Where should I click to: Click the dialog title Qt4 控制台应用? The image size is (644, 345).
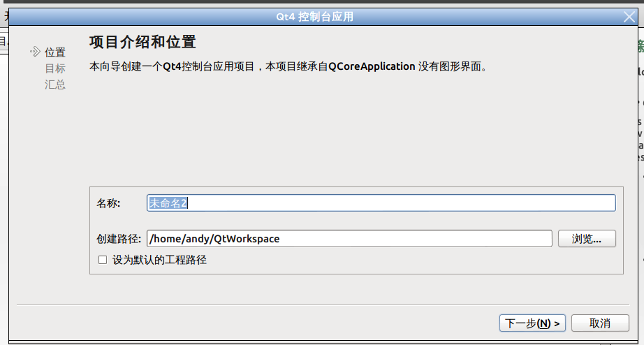[x=314, y=17]
